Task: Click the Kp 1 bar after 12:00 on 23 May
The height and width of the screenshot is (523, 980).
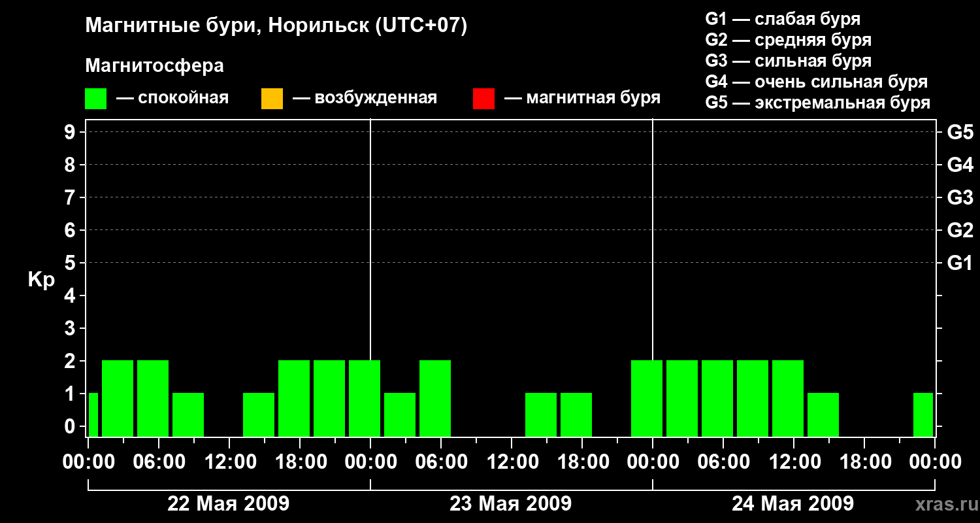Action: [x=541, y=414]
